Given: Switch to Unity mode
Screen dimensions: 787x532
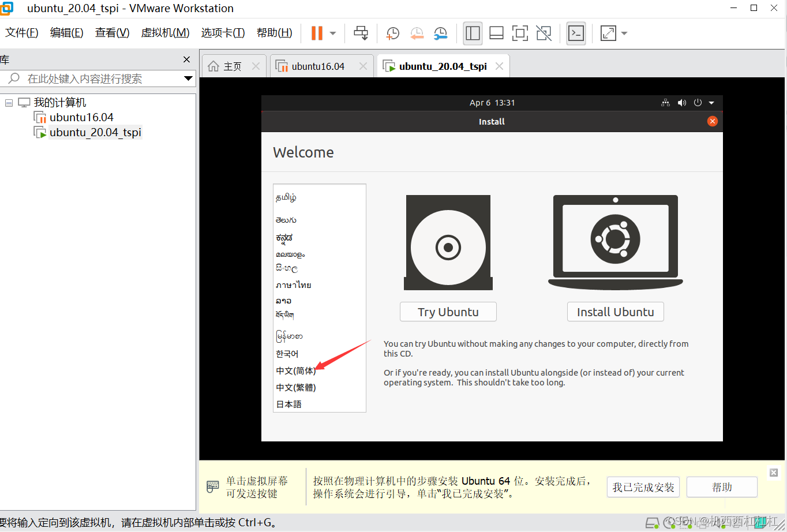Looking at the screenshot, I should point(544,33).
